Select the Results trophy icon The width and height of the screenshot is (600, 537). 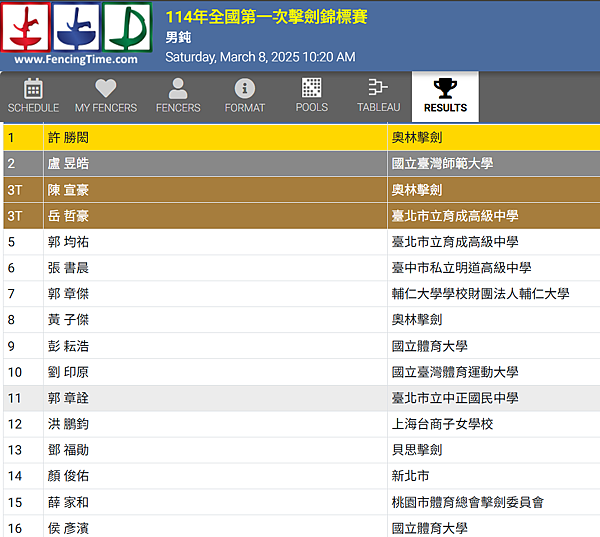point(445,88)
